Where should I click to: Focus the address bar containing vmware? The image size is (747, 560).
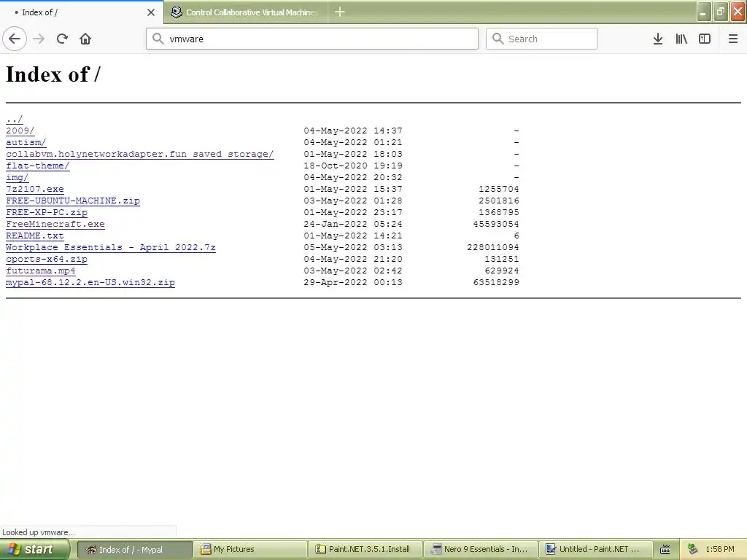pyautogui.click(x=312, y=39)
